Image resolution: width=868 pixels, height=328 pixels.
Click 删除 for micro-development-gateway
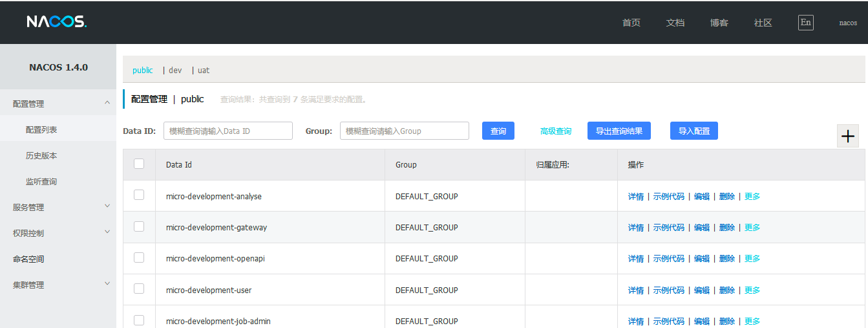(x=727, y=227)
